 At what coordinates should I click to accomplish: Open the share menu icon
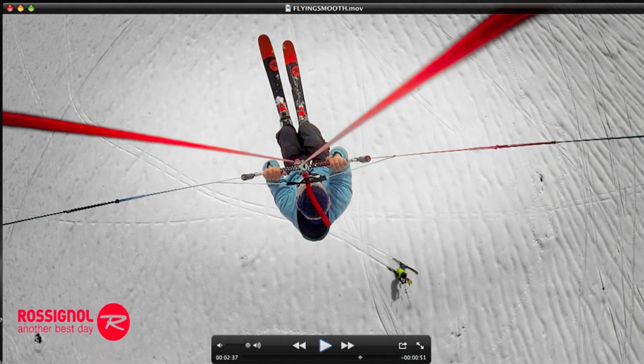click(402, 345)
